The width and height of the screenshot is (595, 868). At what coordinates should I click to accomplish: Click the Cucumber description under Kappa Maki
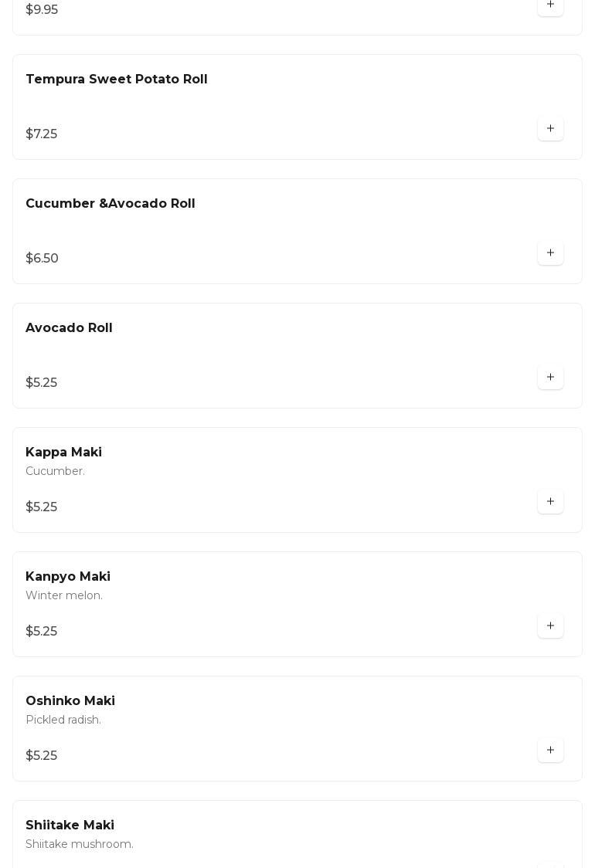[x=55, y=471]
